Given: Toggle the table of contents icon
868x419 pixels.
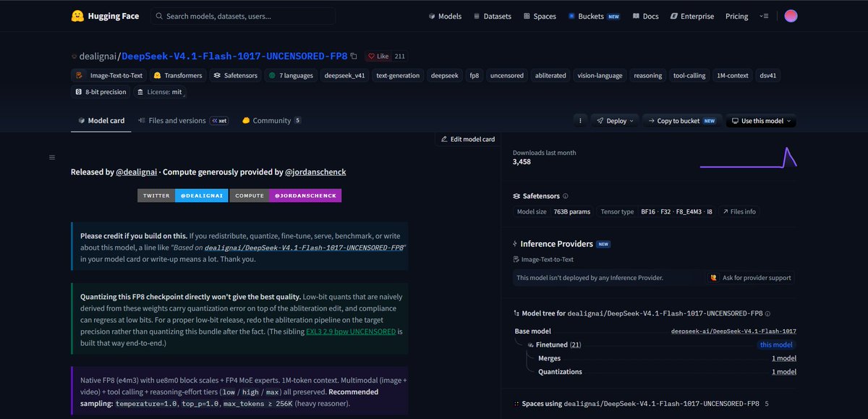Looking at the screenshot, I should (x=51, y=157).
